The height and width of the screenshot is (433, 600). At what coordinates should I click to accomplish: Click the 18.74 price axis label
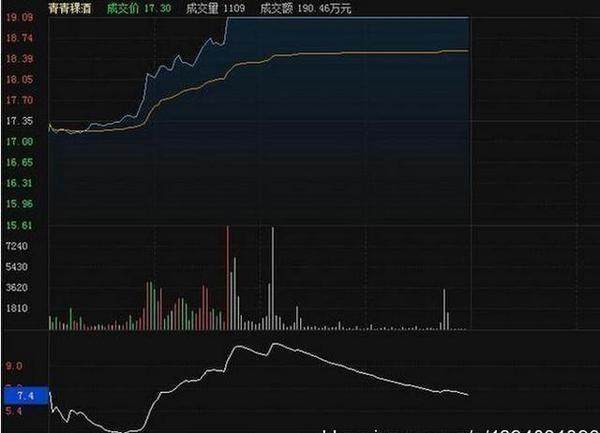[20, 38]
